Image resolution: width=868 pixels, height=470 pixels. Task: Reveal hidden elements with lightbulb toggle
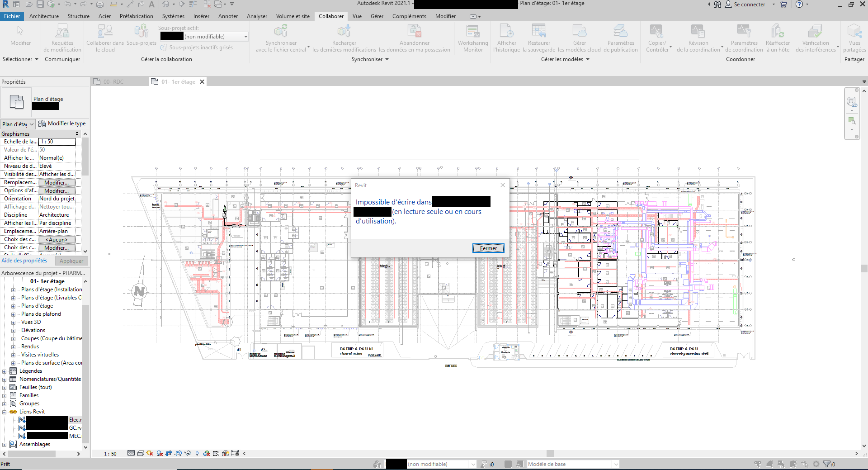(198, 454)
